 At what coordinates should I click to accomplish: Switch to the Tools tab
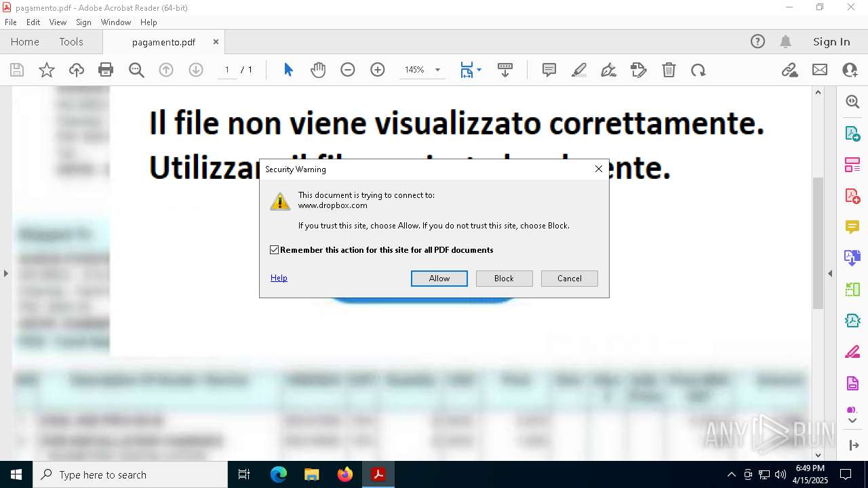pos(71,41)
